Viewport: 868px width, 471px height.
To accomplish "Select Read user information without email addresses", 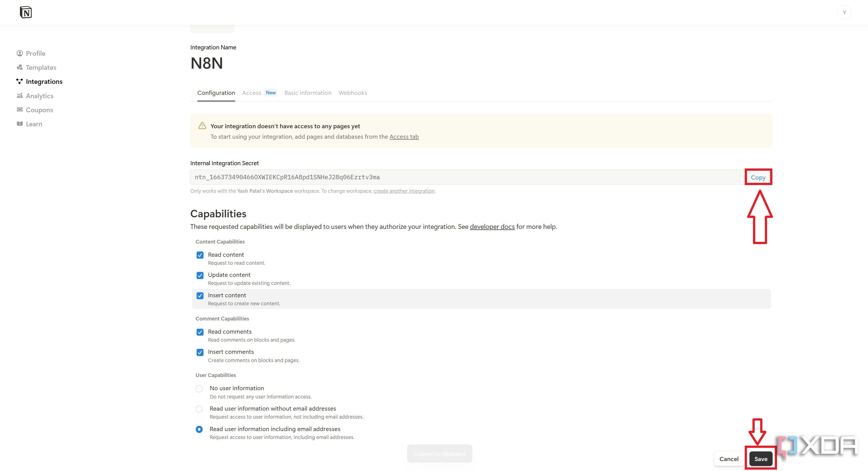I will (199, 409).
